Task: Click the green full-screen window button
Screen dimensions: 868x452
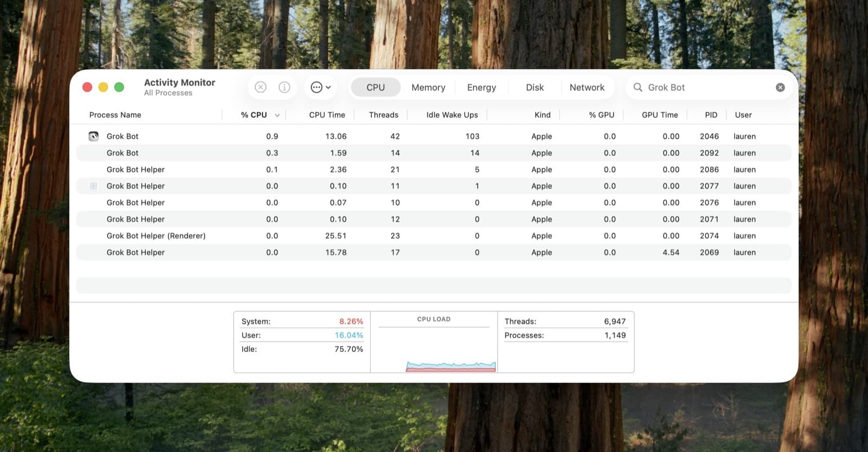Action: [x=119, y=87]
